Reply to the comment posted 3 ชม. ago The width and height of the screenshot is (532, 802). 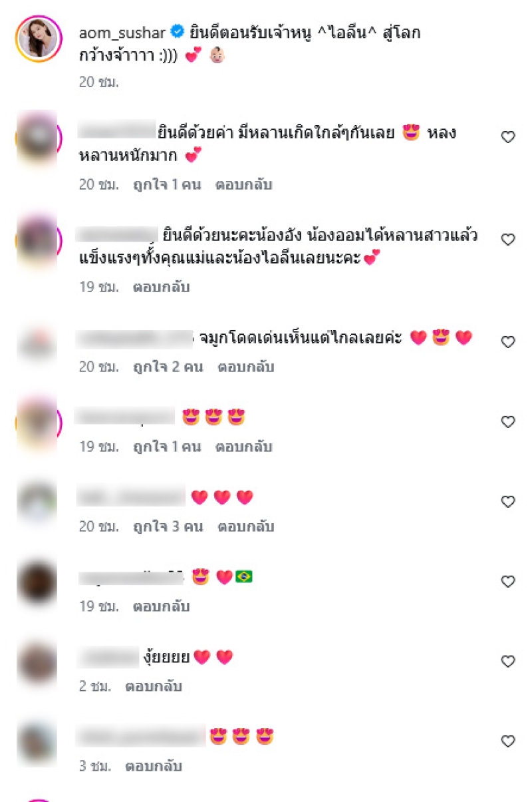154,766
